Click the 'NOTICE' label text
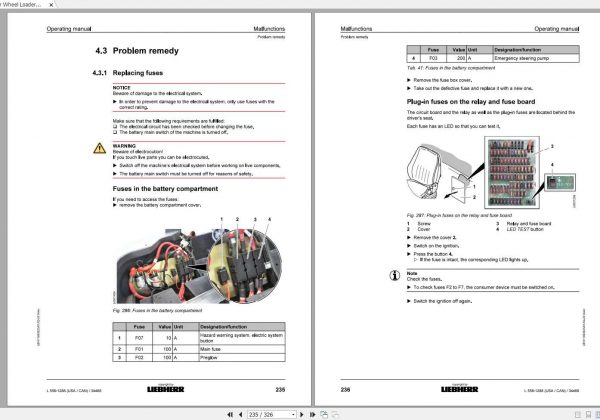 (x=121, y=88)
